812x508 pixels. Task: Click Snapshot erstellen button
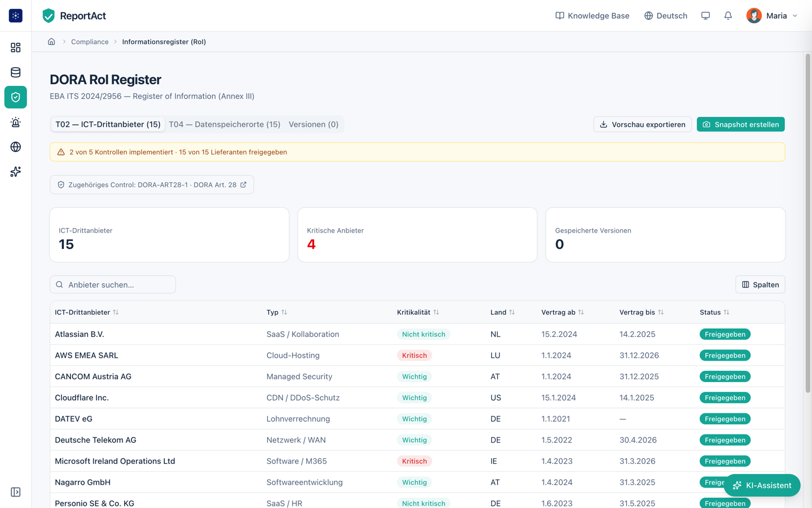pyautogui.click(x=740, y=124)
